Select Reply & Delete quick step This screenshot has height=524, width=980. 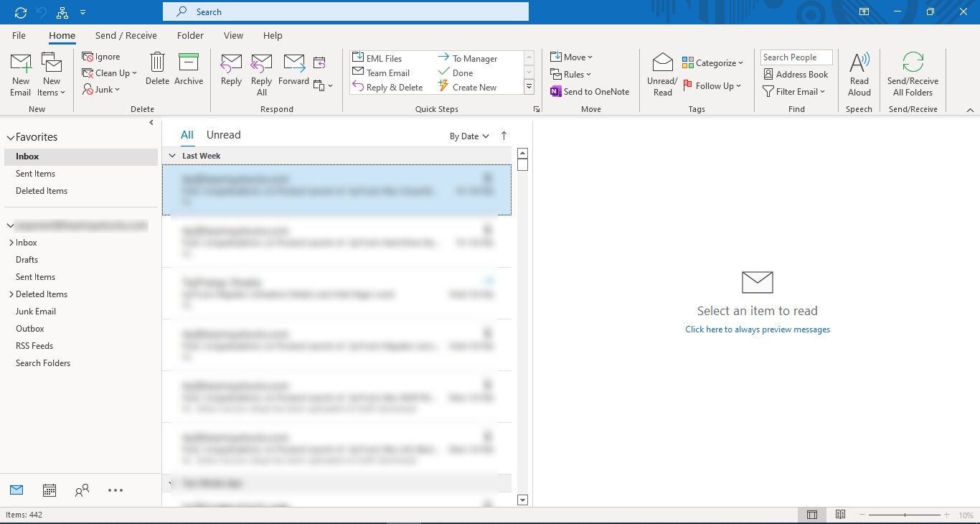tap(387, 87)
